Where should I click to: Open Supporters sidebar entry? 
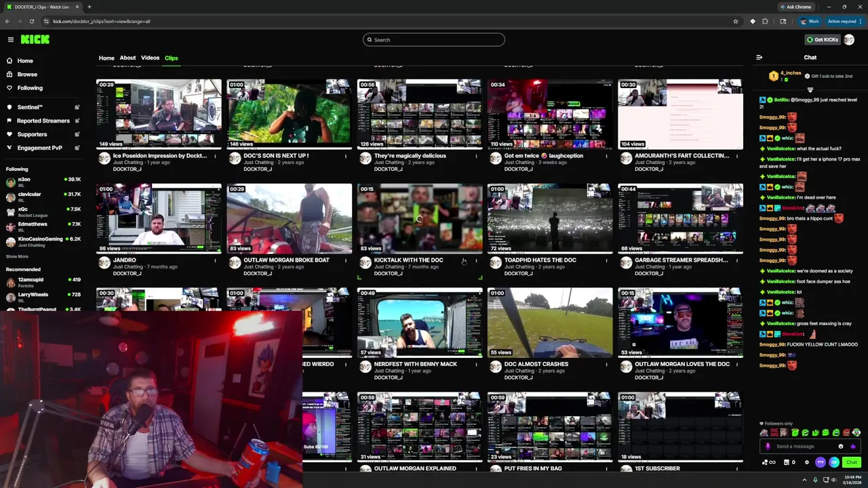coord(32,134)
